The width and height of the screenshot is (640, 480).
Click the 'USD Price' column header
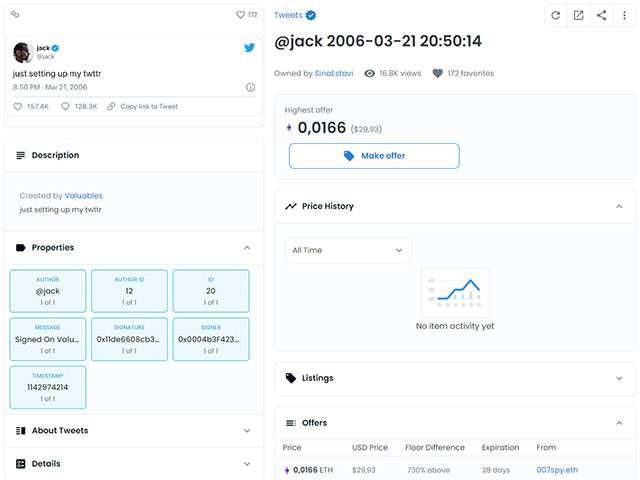(370, 448)
